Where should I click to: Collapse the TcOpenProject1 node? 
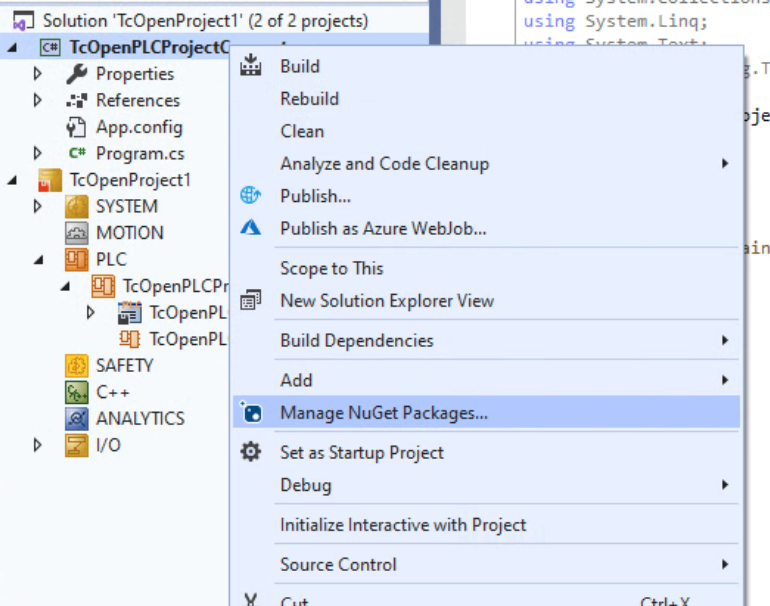point(13,181)
